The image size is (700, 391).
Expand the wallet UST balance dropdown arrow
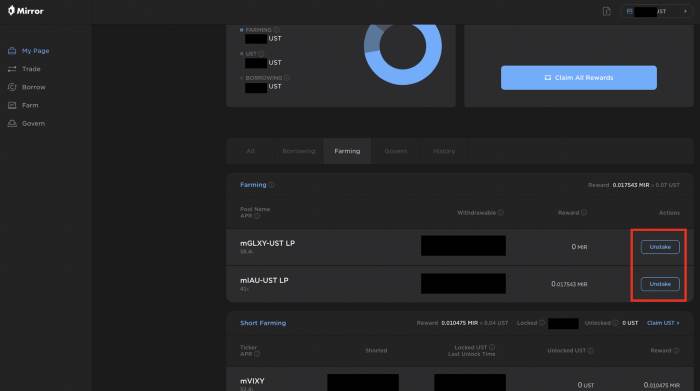pyautogui.click(x=685, y=11)
